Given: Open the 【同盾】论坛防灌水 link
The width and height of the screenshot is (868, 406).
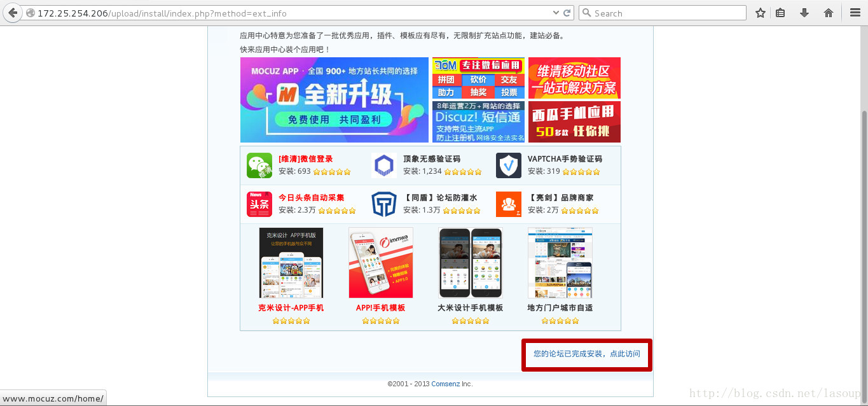Looking at the screenshot, I should coord(440,198).
